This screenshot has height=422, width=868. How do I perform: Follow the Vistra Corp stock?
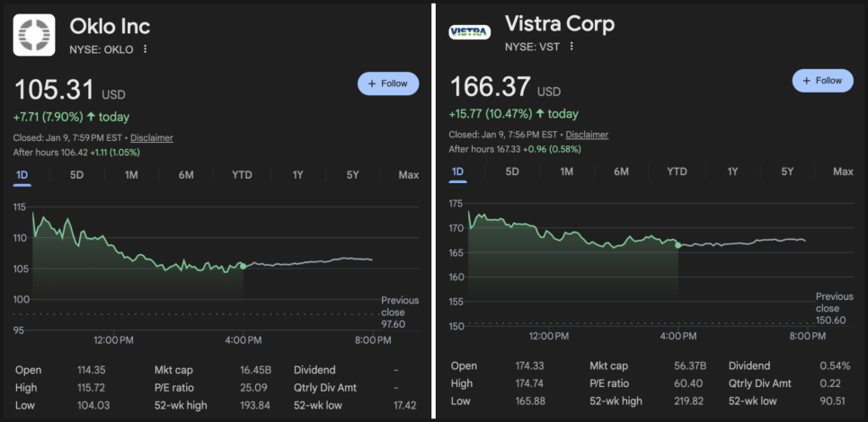822,81
